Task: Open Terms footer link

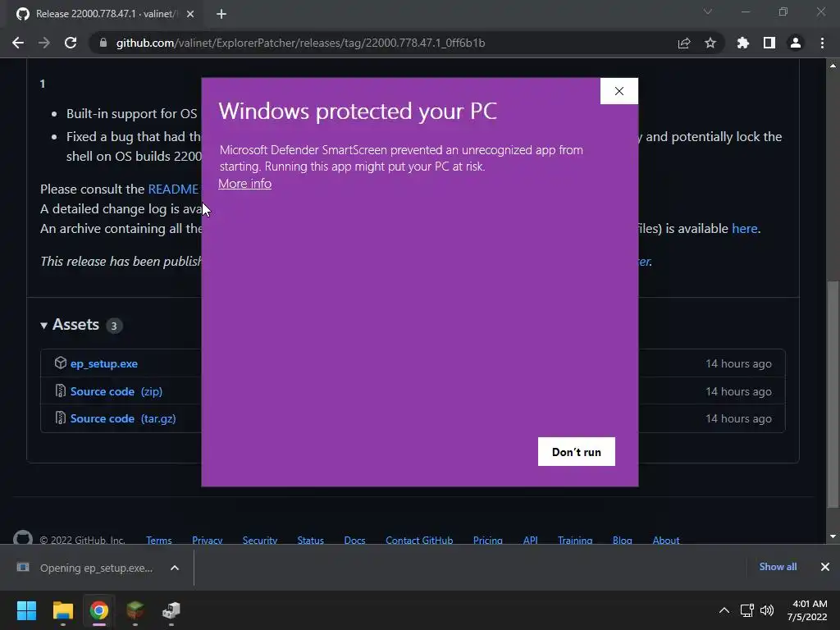Action: [159, 540]
